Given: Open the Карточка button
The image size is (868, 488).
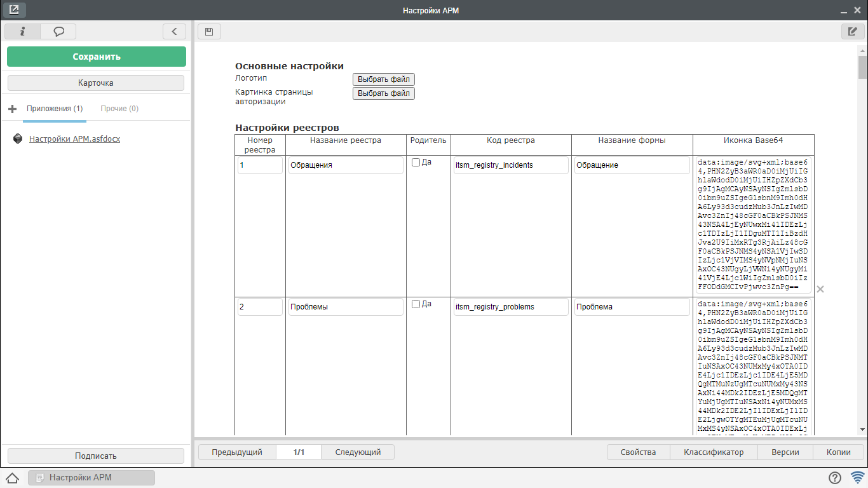Looking at the screenshot, I should pos(96,83).
